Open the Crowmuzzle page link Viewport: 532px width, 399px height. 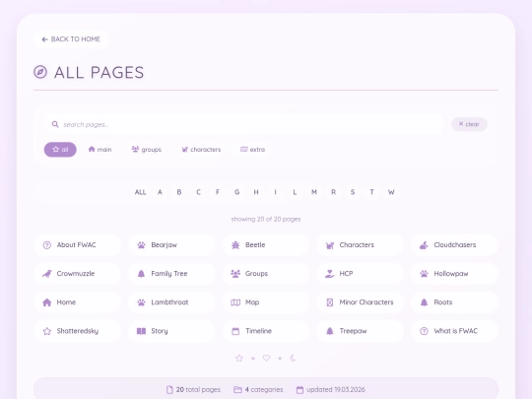pos(78,274)
